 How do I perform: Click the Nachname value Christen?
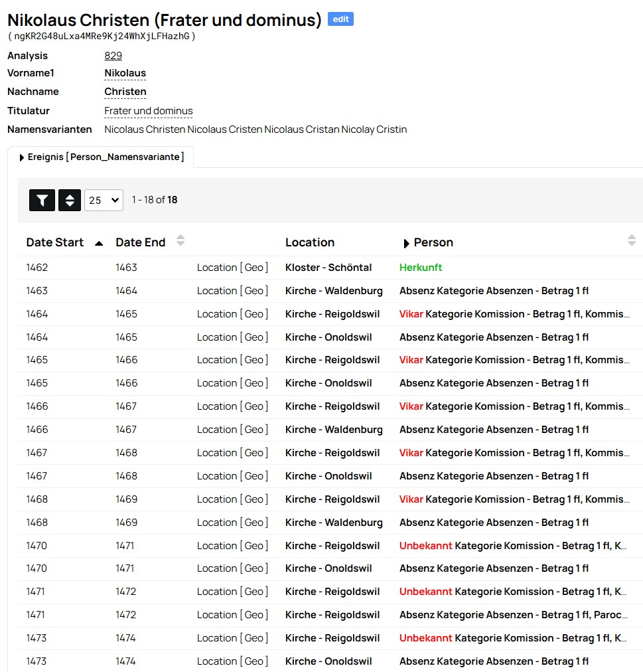point(125,92)
